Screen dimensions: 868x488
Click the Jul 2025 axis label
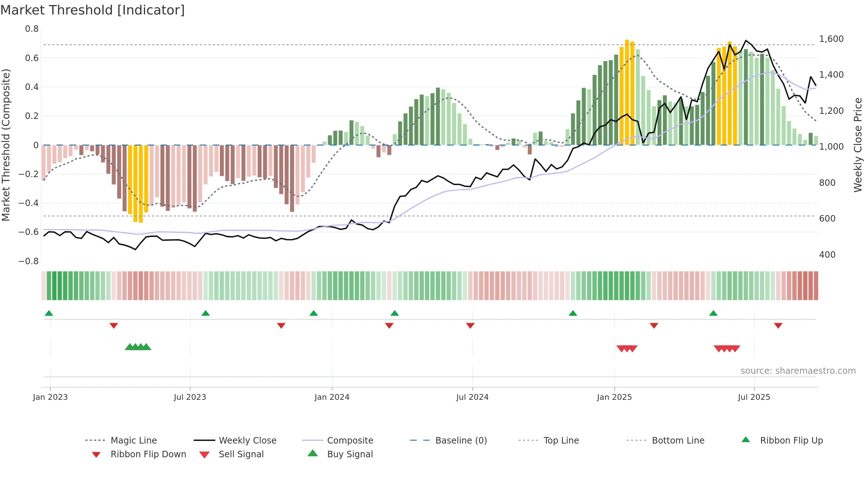[754, 397]
